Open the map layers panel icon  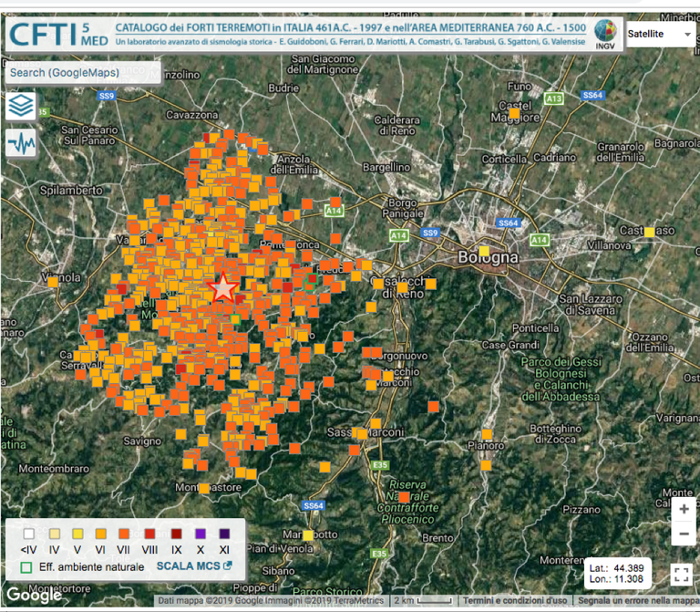tap(21, 106)
